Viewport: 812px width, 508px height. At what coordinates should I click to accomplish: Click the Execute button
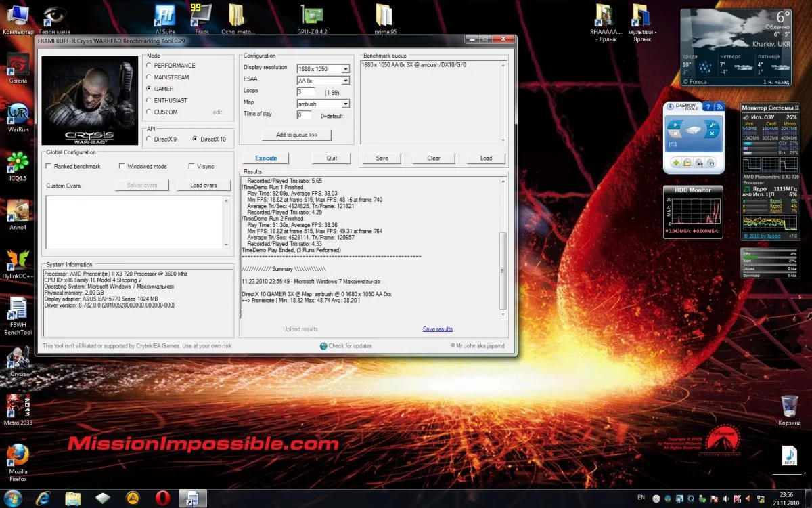(266, 158)
